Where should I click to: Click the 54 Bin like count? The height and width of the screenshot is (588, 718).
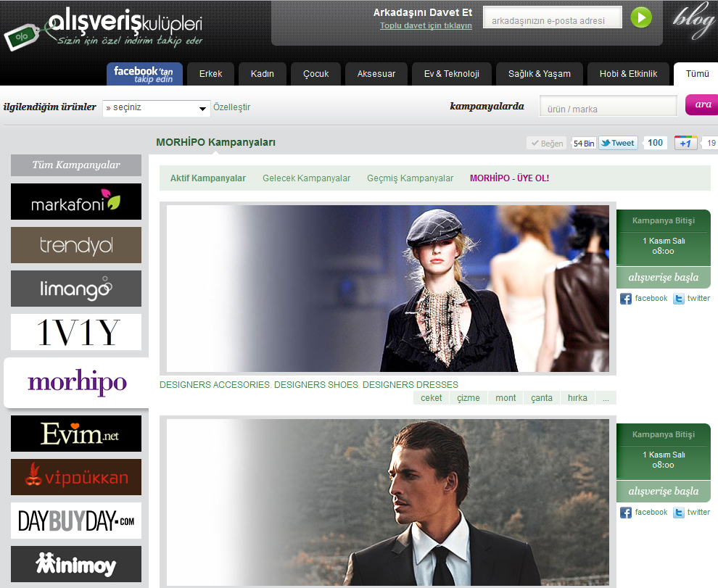click(x=583, y=144)
